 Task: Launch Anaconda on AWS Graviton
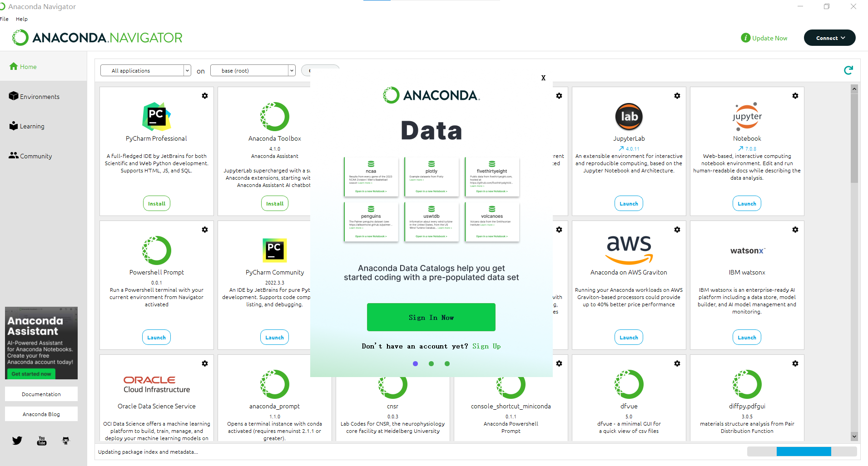[x=629, y=337]
